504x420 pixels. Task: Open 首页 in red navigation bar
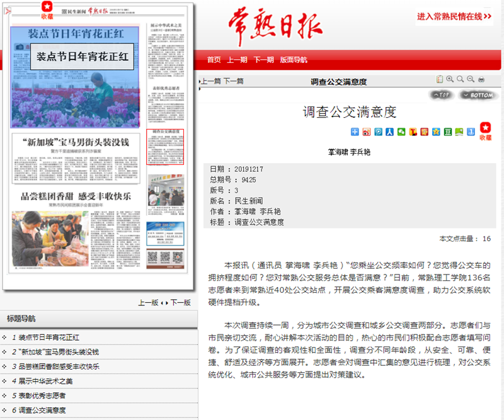tap(214, 60)
